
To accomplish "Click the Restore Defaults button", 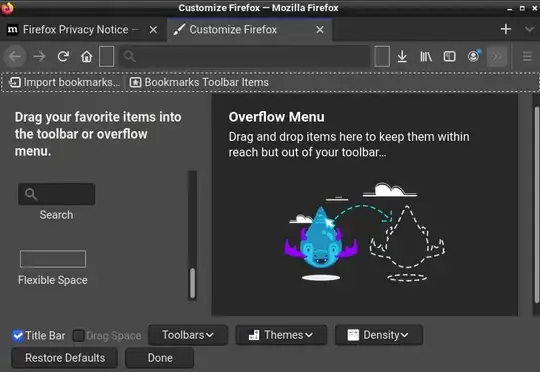I will (x=65, y=358).
